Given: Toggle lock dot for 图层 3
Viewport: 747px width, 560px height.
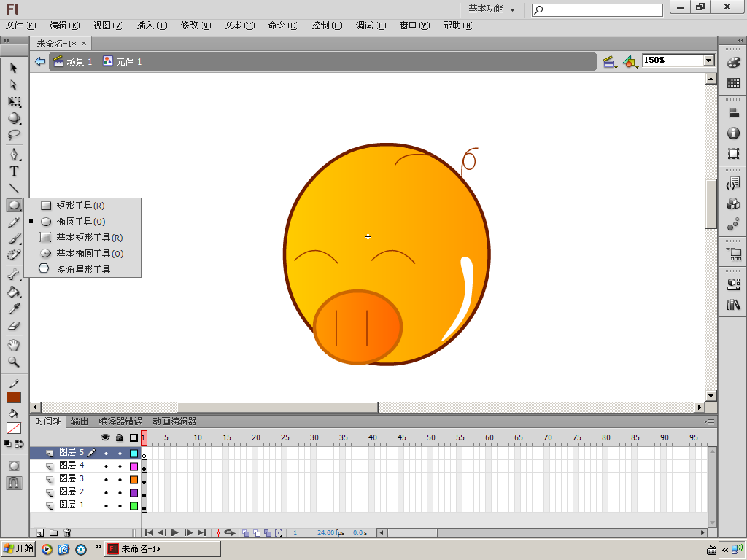Looking at the screenshot, I should click(x=120, y=479).
